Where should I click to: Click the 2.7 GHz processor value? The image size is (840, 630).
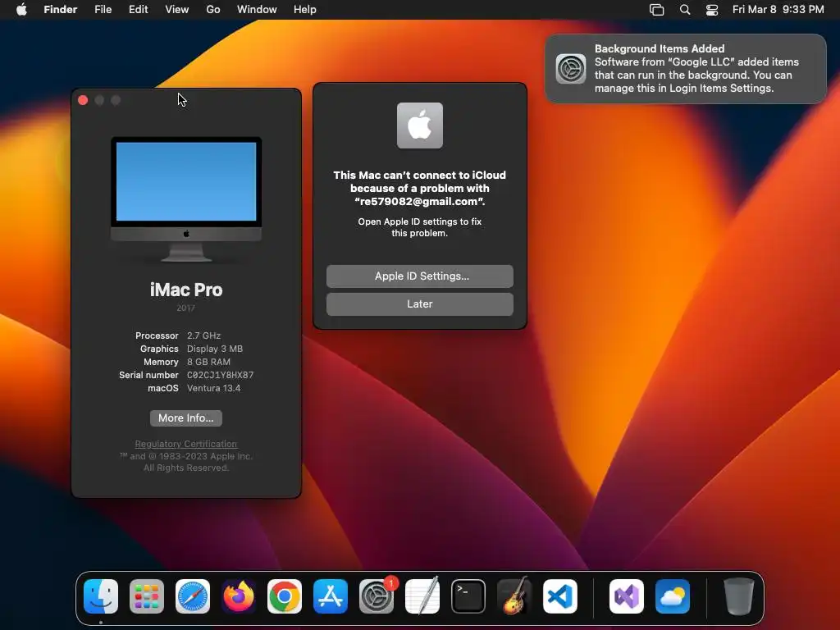203,336
